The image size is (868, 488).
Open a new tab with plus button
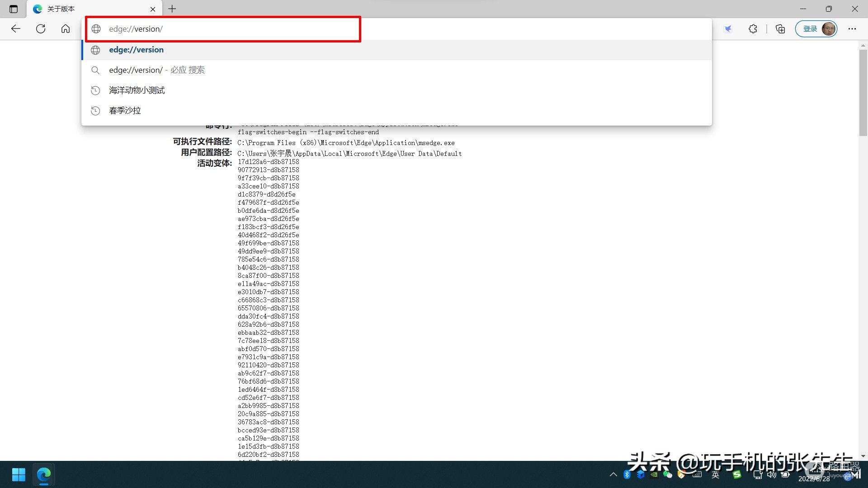coord(172,9)
